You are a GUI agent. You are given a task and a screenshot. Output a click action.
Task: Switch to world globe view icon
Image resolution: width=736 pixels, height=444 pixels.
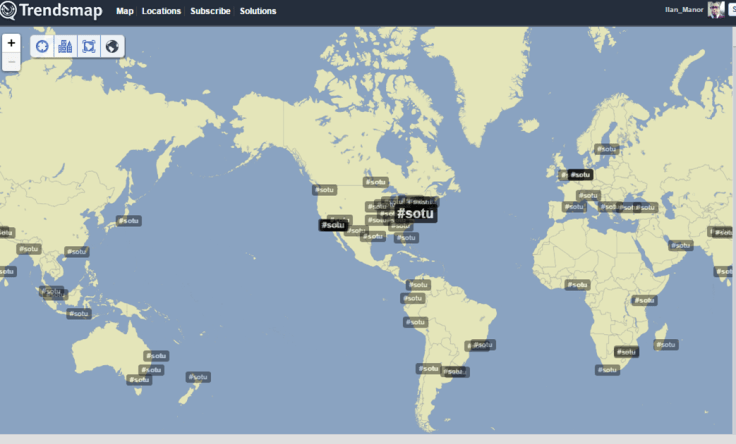point(112,46)
